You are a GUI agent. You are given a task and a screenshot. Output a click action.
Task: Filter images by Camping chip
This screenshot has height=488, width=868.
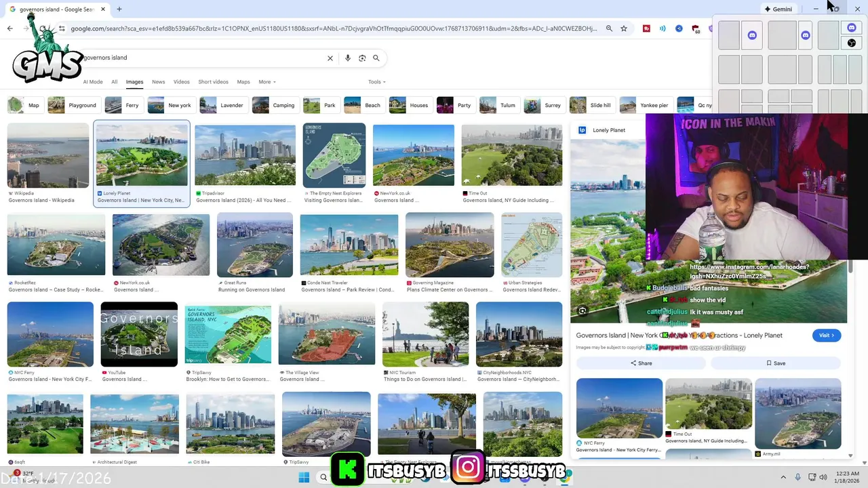pos(275,105)
